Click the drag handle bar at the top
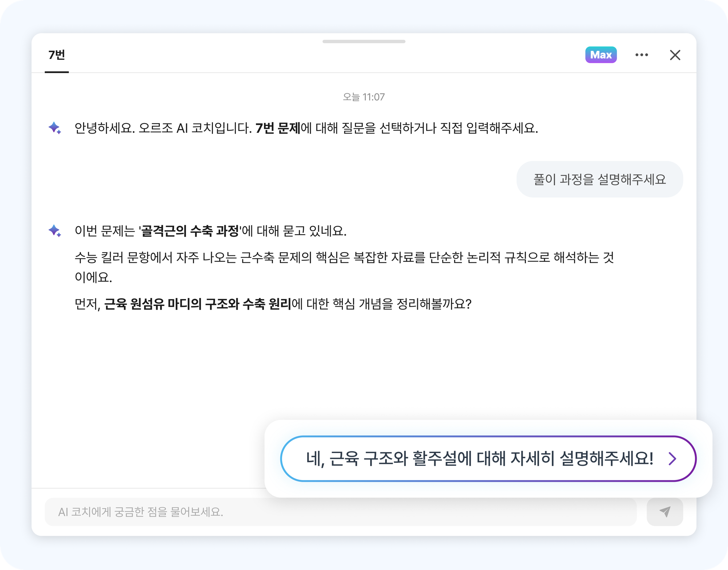 (364, 42)
